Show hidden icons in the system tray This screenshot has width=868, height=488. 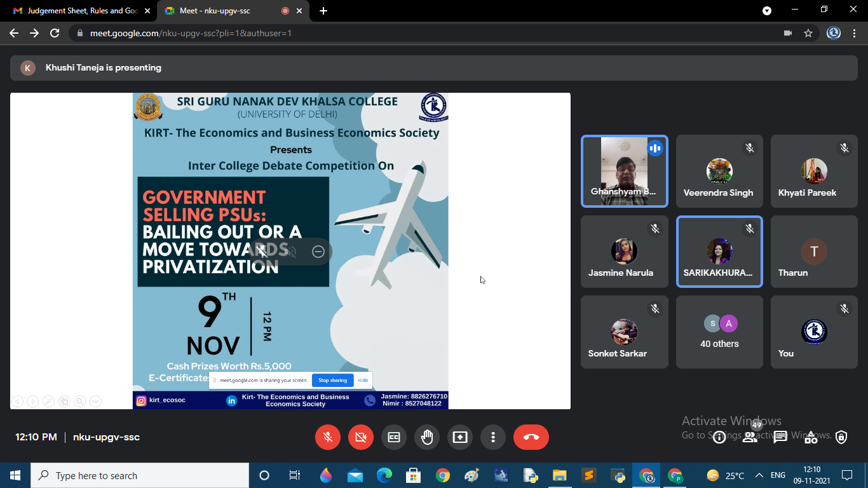[x=759, y=475]
